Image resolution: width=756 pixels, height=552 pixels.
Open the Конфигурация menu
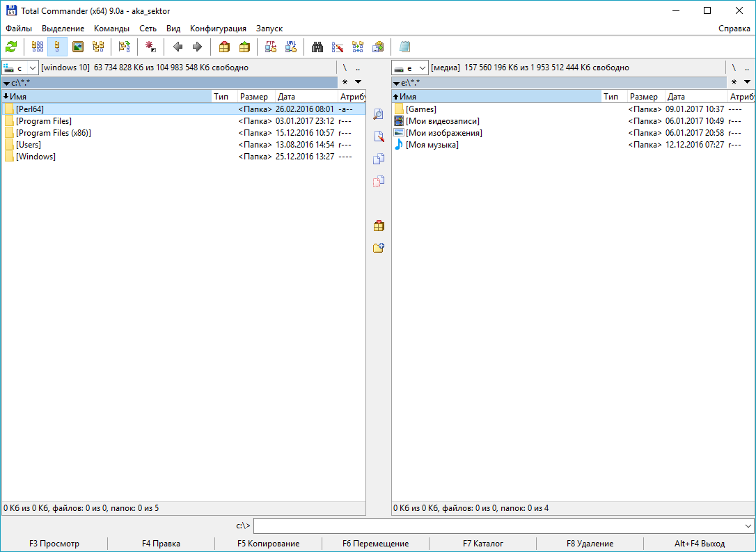click(218, 29)
